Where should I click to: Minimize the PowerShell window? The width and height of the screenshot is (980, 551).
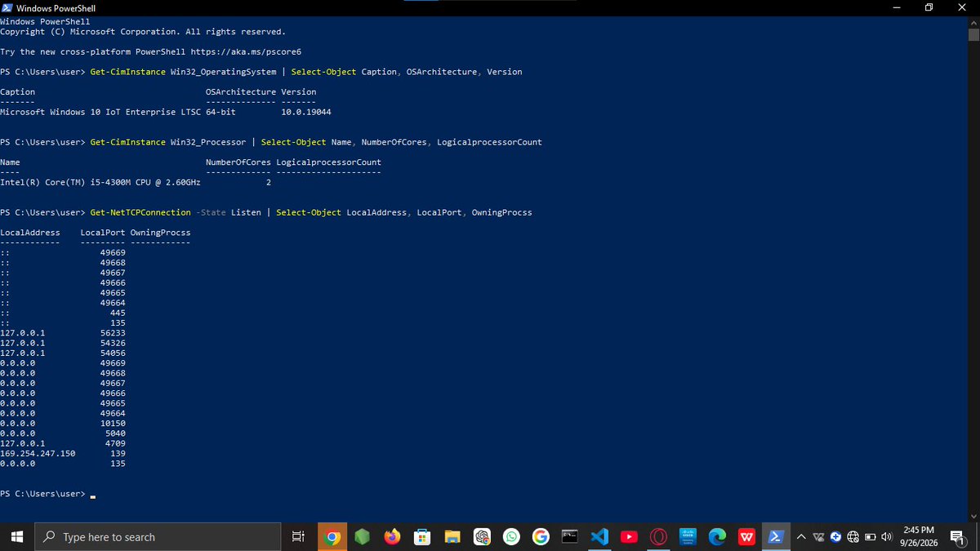(x=897, y=8)
